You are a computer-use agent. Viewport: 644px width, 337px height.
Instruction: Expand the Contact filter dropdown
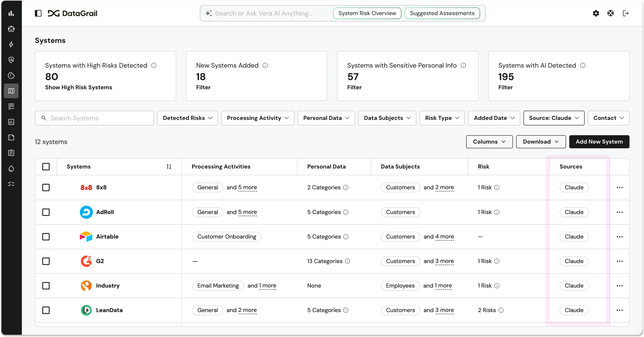608,118
